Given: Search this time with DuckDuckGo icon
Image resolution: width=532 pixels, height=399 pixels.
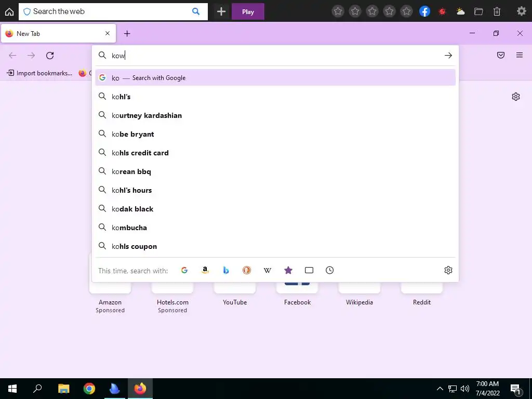Looking at the screenshot, I should click(247, 270).
